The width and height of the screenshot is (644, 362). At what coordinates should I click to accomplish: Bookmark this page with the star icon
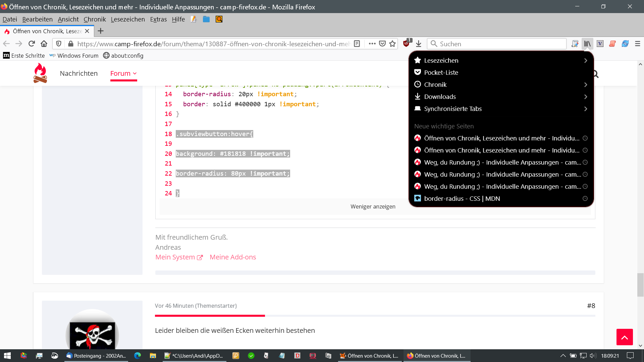[392, 44]
